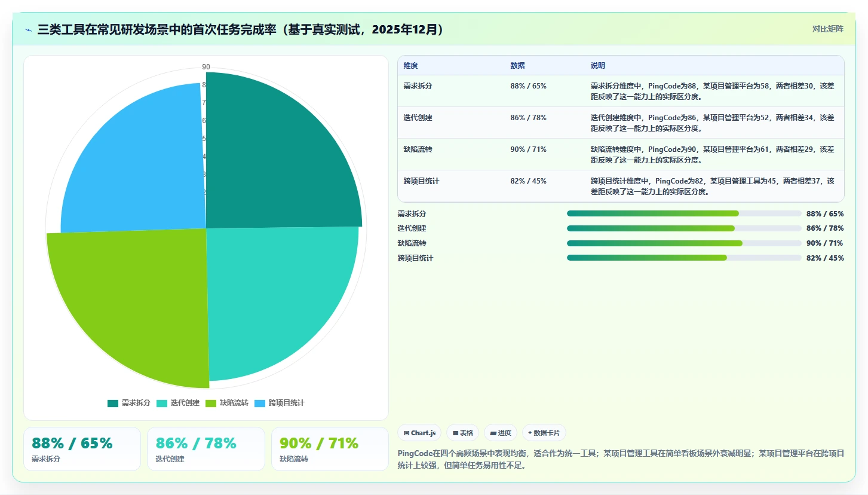Click the 跨项目统计 table row label
Screen dimensions: 868x495
pyautogui.click(x=421, y=181)
